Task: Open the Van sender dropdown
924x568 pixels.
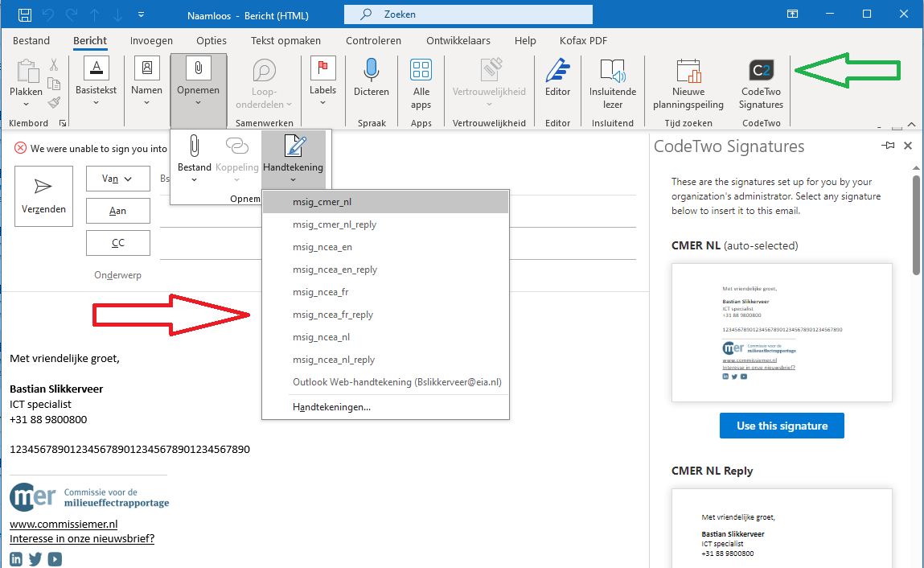Action: [x=118, y=179]
